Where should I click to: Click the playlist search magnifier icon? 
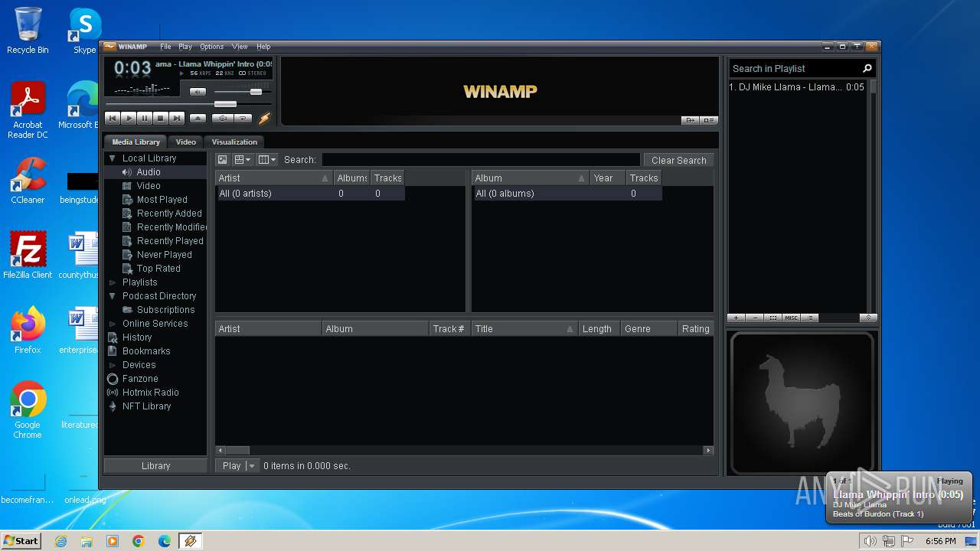(867, 68)
